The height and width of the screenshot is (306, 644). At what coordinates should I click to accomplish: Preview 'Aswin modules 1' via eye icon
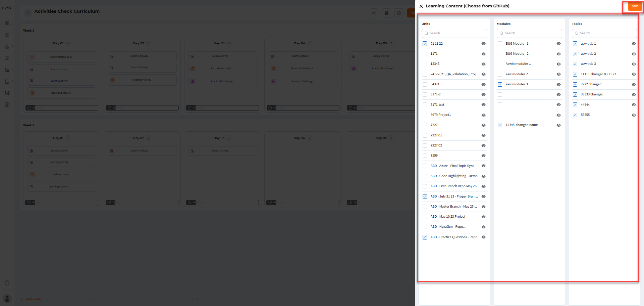(558, 64)
